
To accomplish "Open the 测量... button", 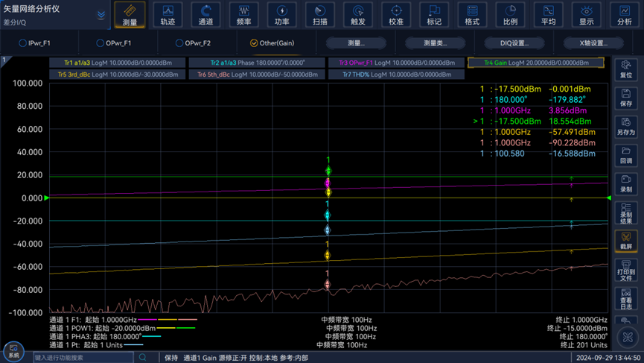I will pos(356,42).
